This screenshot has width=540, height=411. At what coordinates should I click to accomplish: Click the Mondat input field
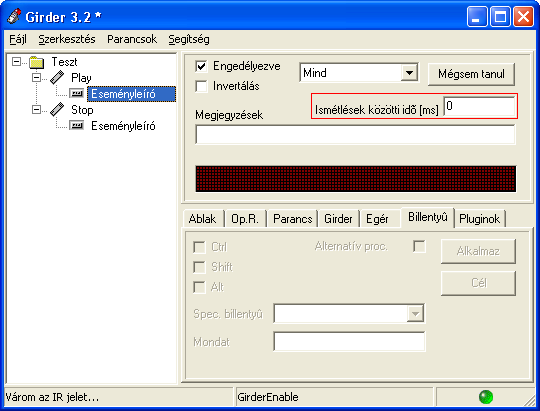pyautogui.click(x=349, y=341)
